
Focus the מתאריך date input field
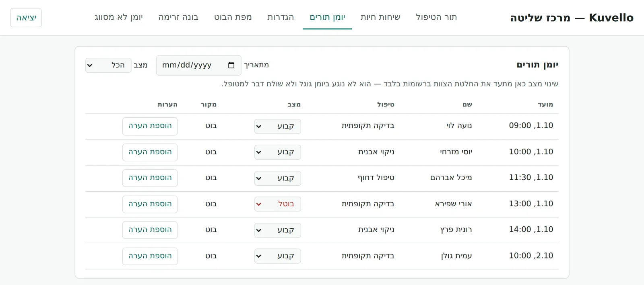pyautogui.click(x=199, y=65)
